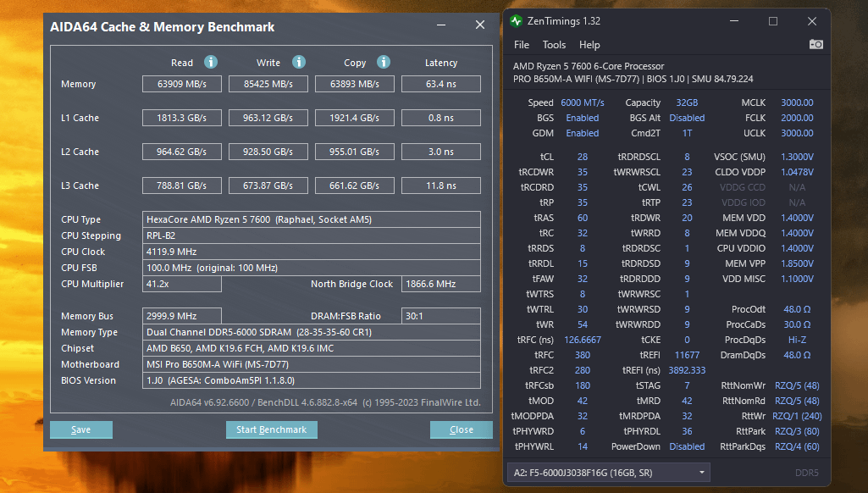The height and width of the screenshot is (493, 868).
Task: Select L1 Cache Read 1813.3 GB/s field
Action: (181, 118)
